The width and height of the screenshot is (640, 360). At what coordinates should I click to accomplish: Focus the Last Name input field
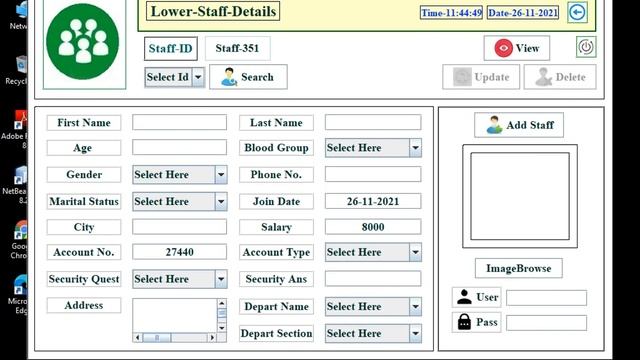point(373,122)
